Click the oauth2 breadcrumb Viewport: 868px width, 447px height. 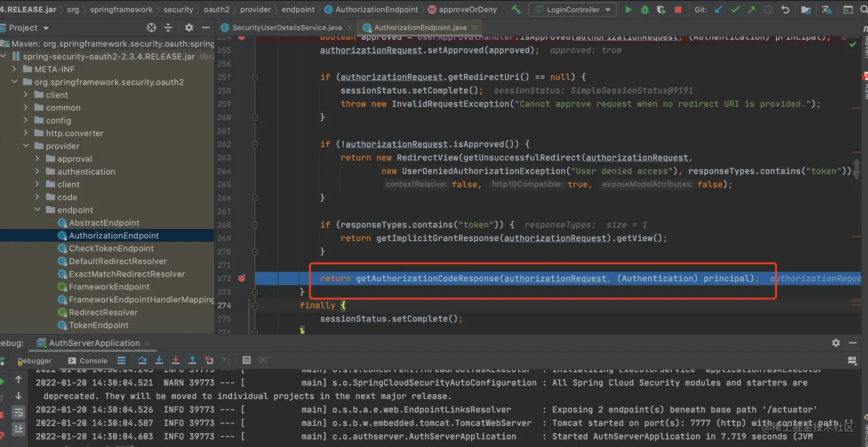[217, 10]
